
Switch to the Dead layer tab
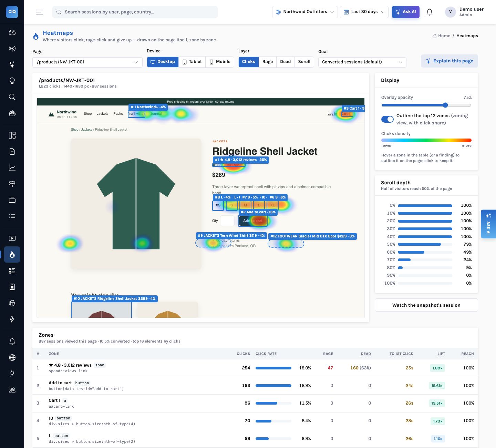tap(286, 62)
